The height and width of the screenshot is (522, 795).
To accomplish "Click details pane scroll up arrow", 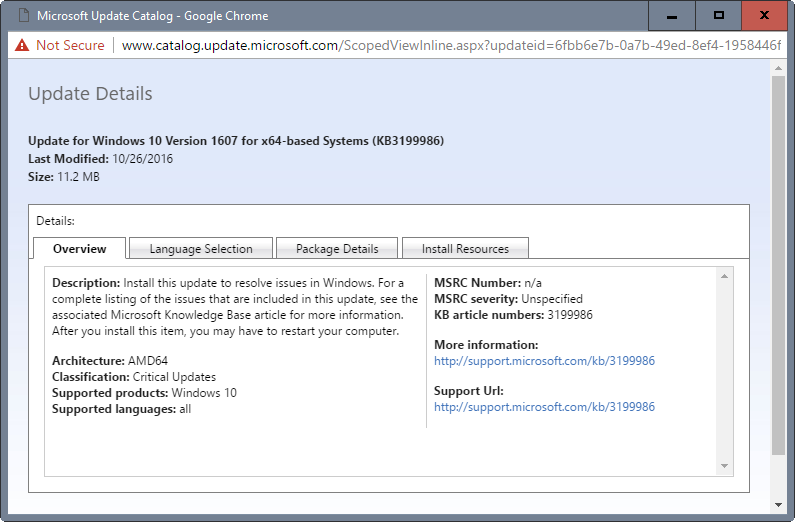I will pyautogui.click(x=725, y=276).
